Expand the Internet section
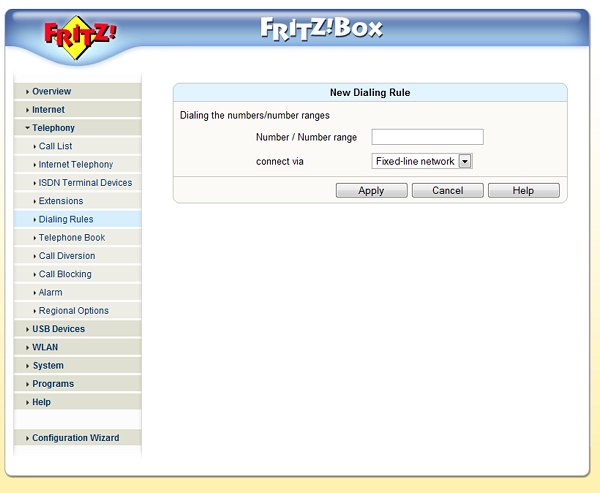 tap(48, 110)
